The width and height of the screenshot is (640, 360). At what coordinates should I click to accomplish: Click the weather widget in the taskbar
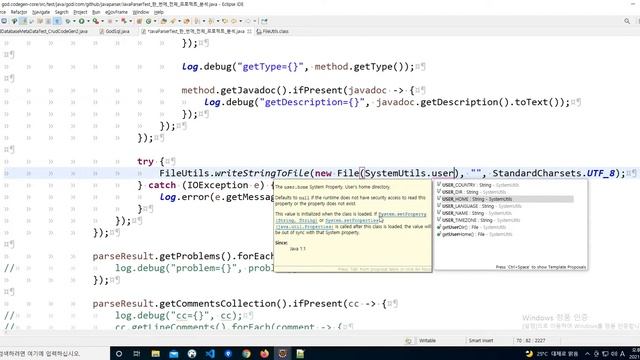pos(552,353)
